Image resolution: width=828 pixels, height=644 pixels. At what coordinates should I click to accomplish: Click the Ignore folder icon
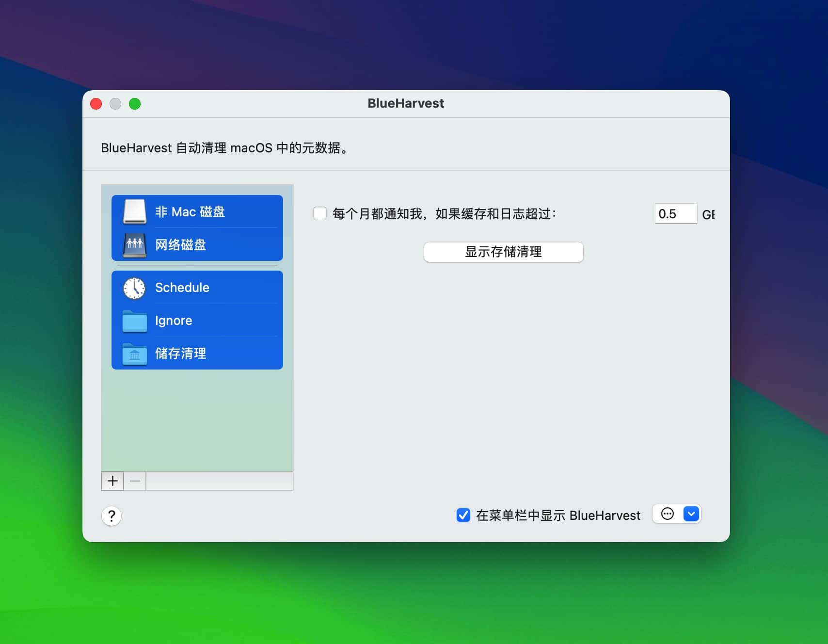(x=135, y=321)
